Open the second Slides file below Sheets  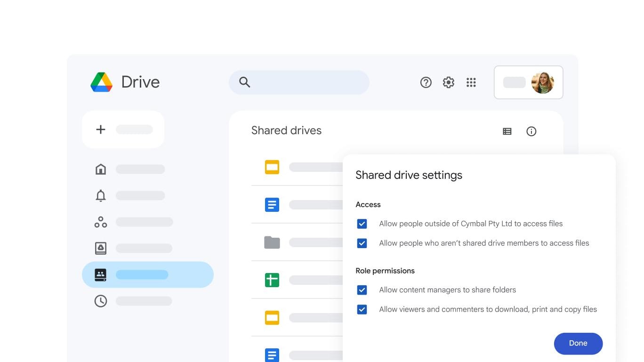point(272,318)
